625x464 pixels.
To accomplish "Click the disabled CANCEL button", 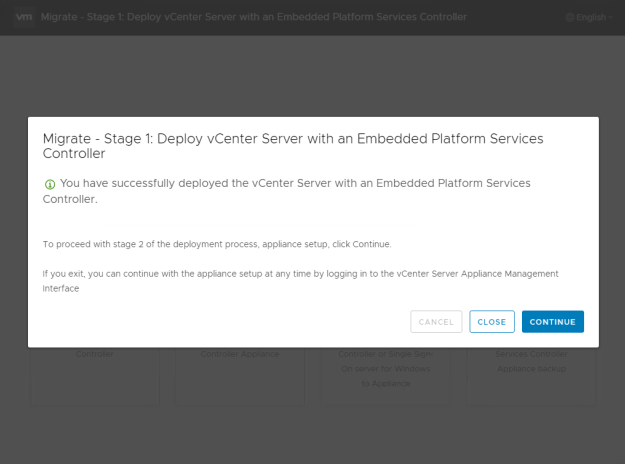I will (436, 322).
